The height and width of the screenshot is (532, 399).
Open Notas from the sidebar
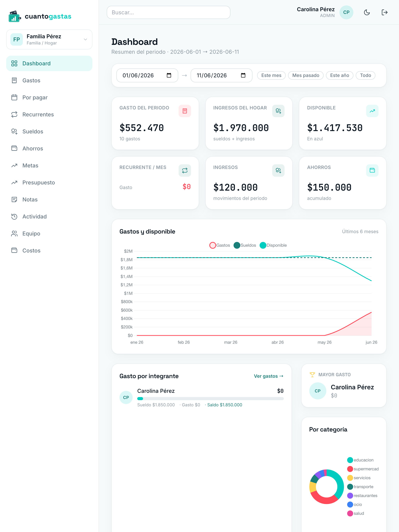pyautogui.click(x=49, y=199)
